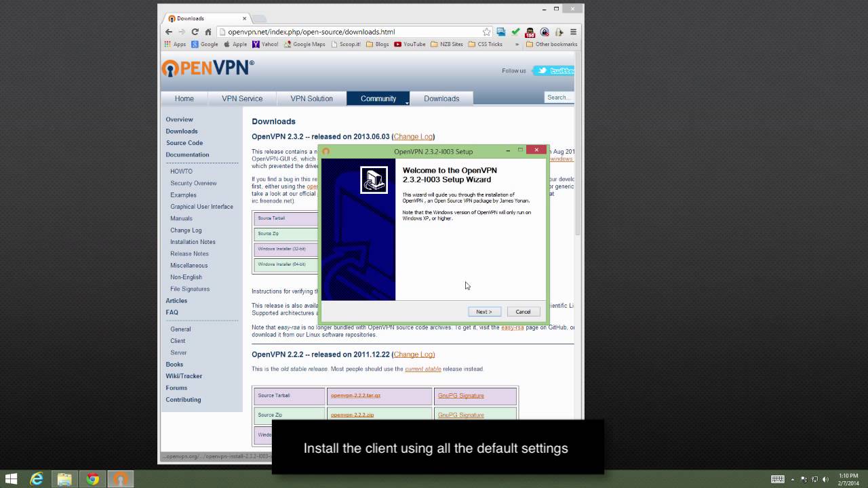
Task: Click the blue screens extension icon in Chrome
Action: click(x=501, y=32)
